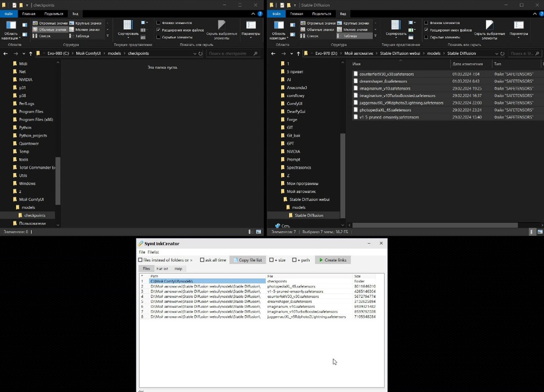This screenshot has width=544, height=392.
Task: Enable files instead of folders checkbox
Action: point(140,260)
